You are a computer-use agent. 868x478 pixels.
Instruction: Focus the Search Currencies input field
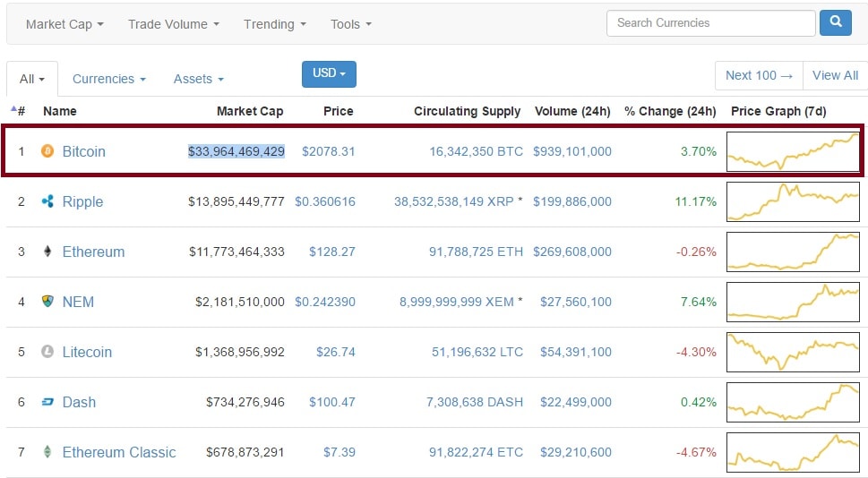tap(710, 23)
